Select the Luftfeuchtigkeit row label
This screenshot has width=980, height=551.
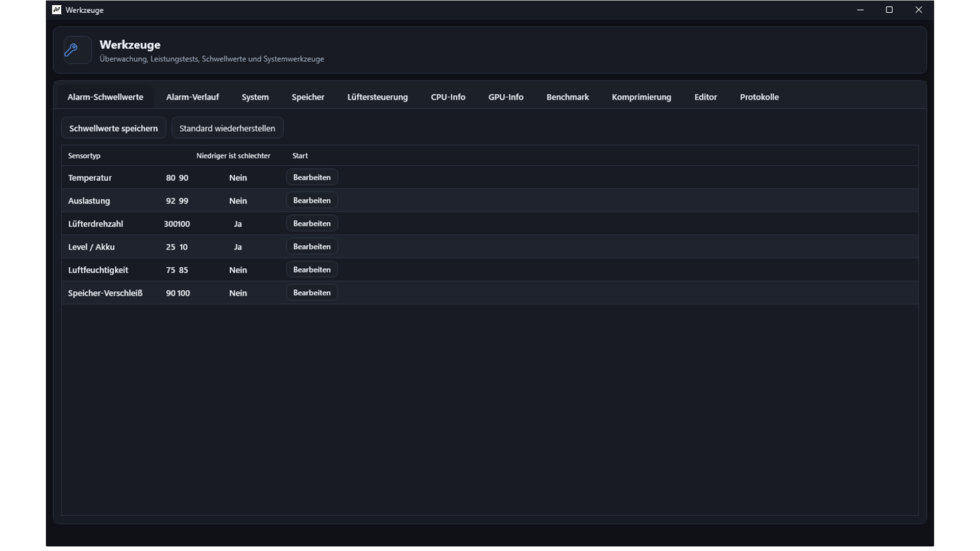98,270
